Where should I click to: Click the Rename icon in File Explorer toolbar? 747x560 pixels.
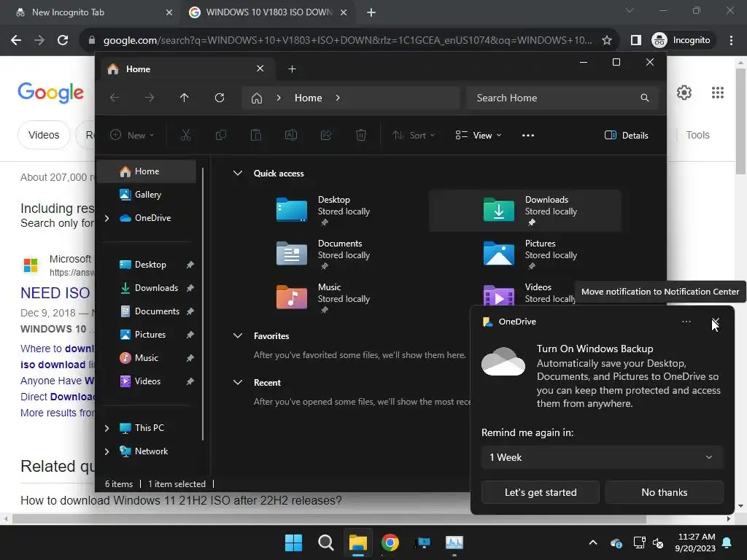click(291, 135)
